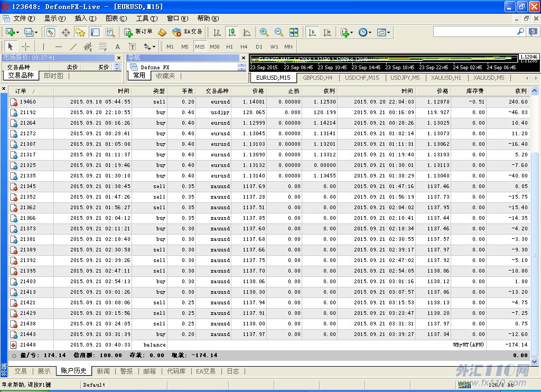Select the crosshair tool
The width and height of the screenshot is (541, 392).
25,46
